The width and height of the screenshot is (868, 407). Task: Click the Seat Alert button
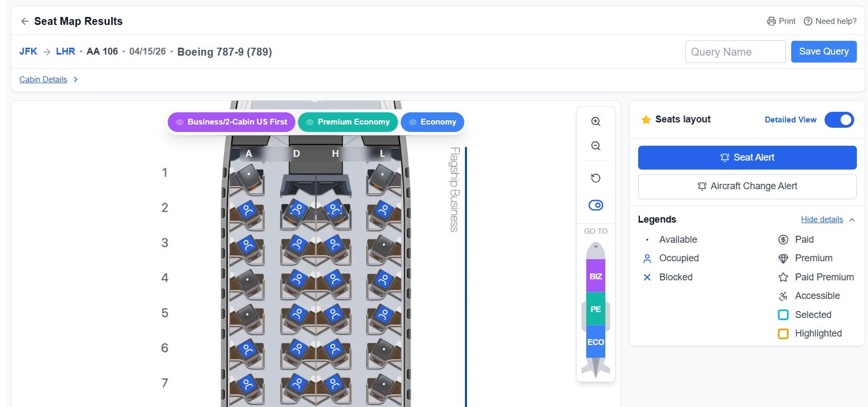tap(747, 157)
